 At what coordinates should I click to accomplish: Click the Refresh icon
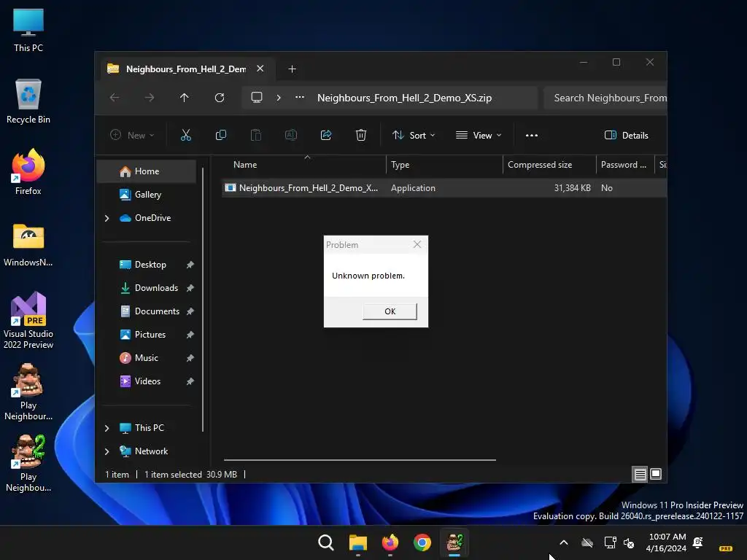[x=220, y=98]
